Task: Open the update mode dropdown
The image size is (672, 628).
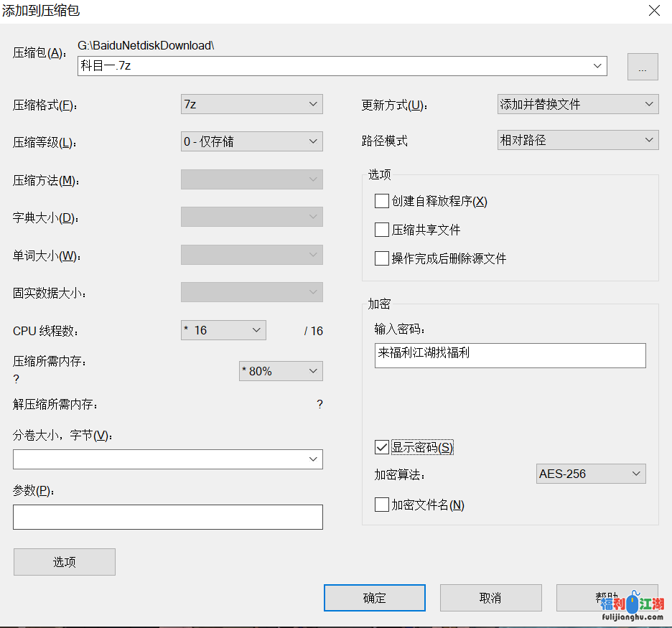Action: pos(577,104)
